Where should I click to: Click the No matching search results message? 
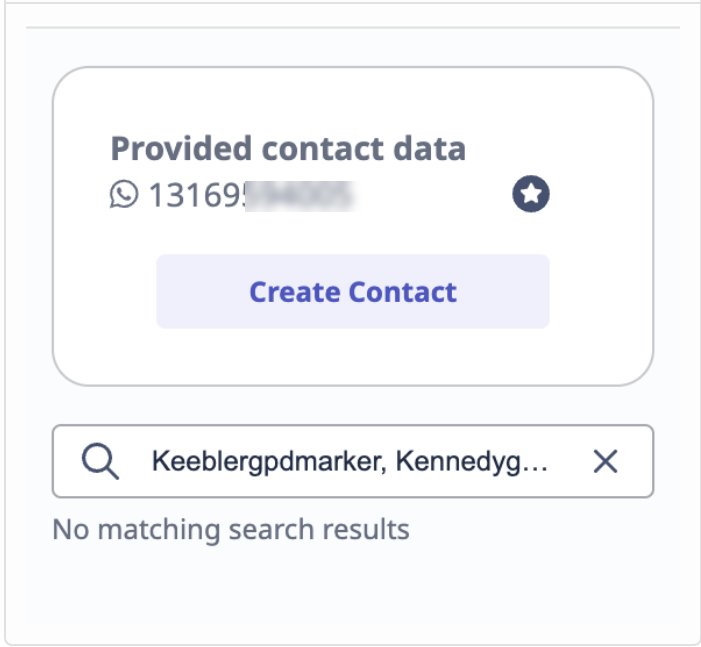[x=231, y=529]
